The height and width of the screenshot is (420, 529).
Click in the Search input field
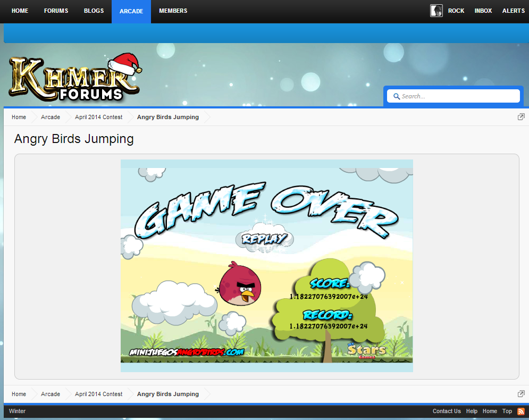(x=457, y=96)
